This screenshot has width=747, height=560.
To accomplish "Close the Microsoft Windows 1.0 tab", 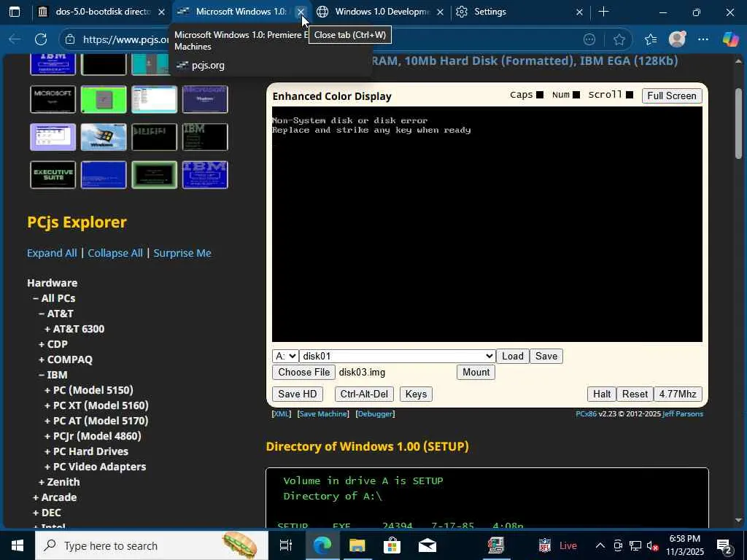I will tap(301, 12).
